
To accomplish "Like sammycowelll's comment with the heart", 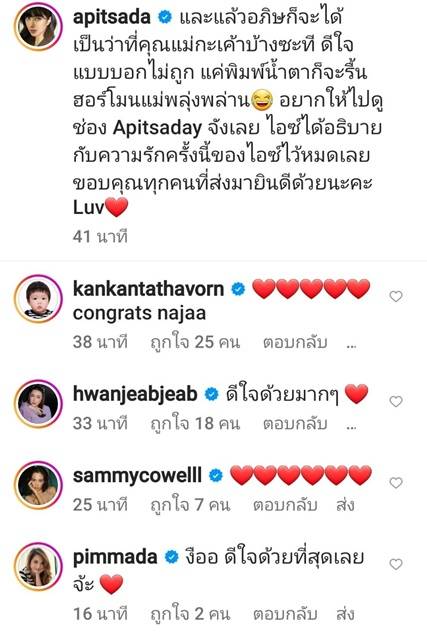I will 396,483.
